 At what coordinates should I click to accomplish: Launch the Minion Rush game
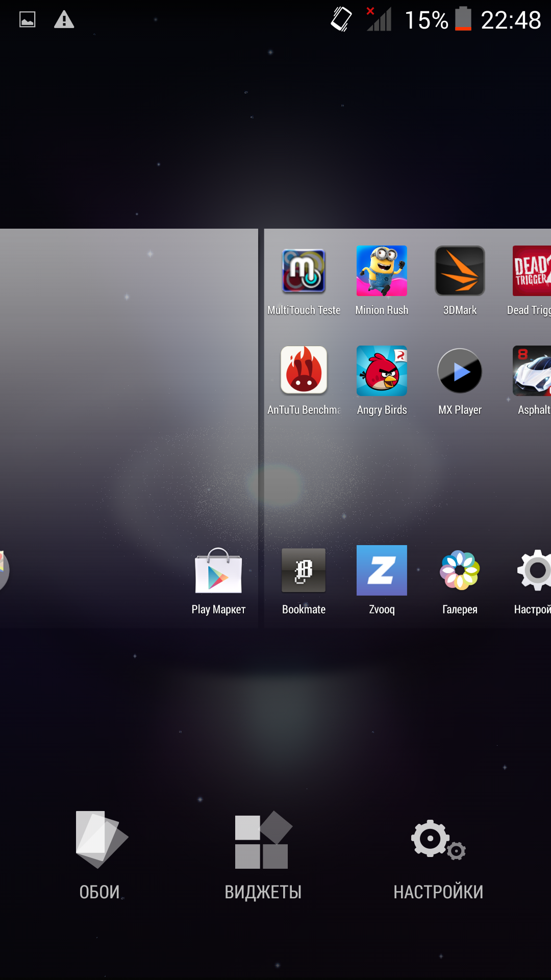coord(382,271)
